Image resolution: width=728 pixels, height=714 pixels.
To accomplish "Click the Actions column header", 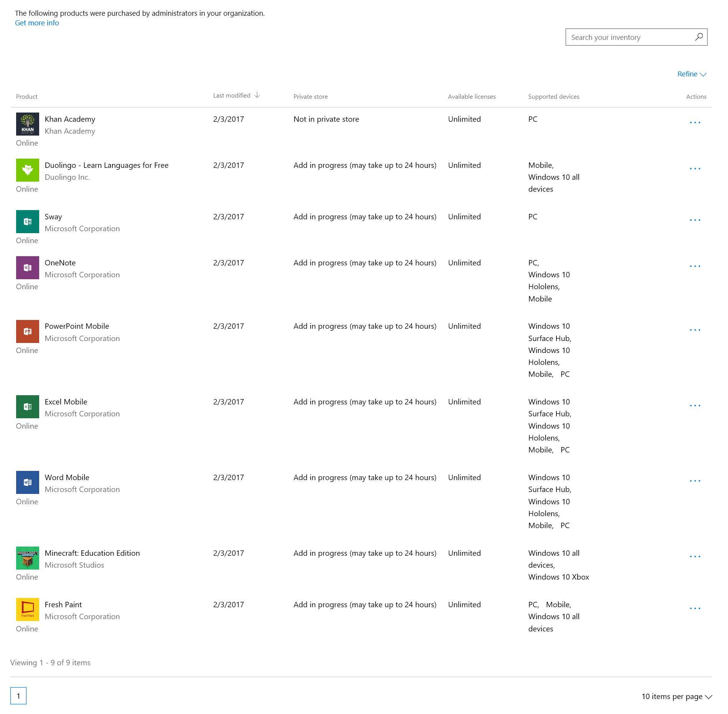I will (x=697, y=97).
